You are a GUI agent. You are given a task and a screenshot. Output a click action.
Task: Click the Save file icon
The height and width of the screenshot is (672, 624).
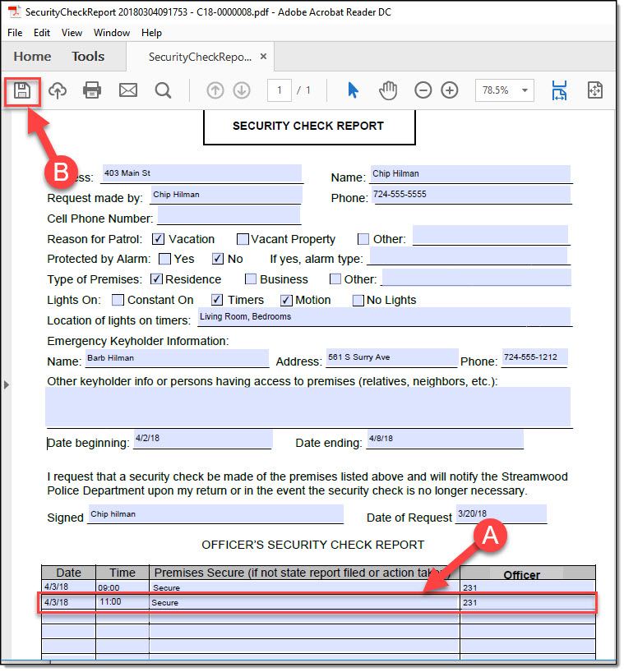(22, 90)
